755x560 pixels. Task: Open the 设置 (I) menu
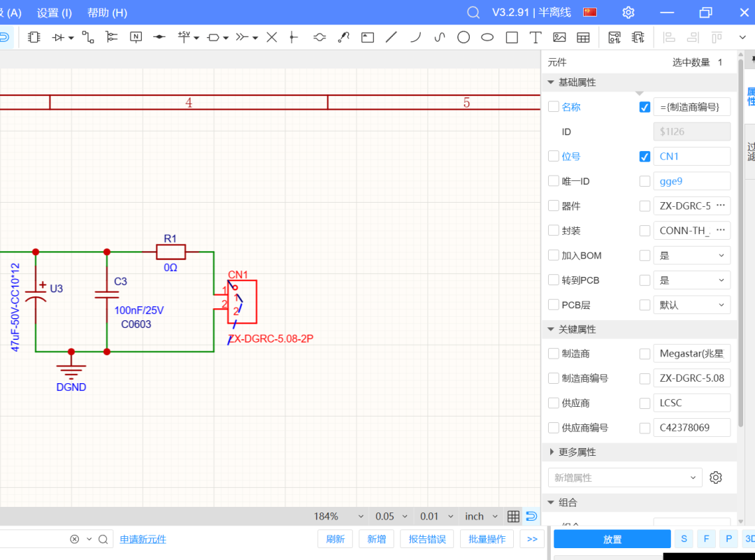[55, 13]
